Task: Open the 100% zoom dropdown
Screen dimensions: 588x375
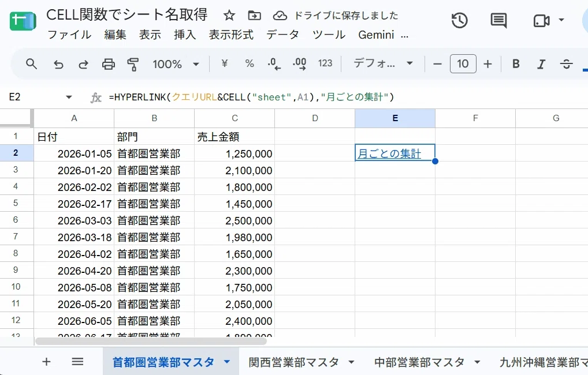Action: pos(176,64)
